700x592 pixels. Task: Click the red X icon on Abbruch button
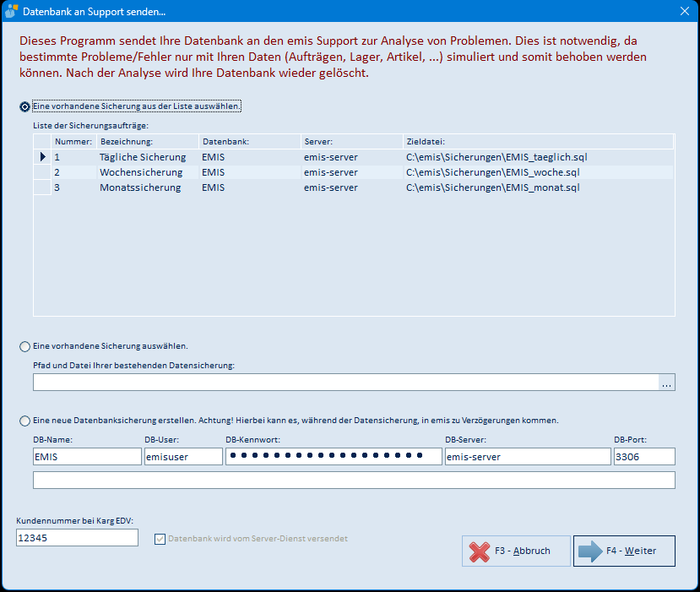pos(480,551)
